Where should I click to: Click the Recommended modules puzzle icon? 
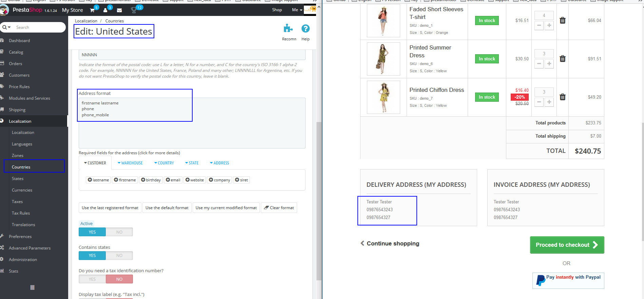click(288, 28)
